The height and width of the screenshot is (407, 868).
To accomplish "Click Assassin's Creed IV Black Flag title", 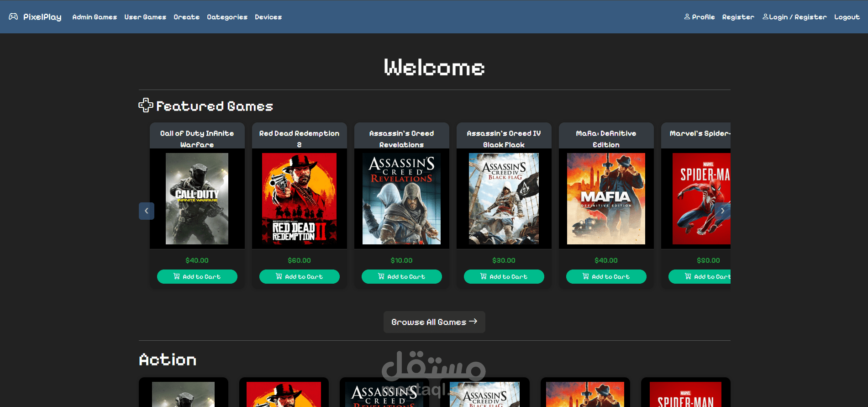I will tap(504, 139).
